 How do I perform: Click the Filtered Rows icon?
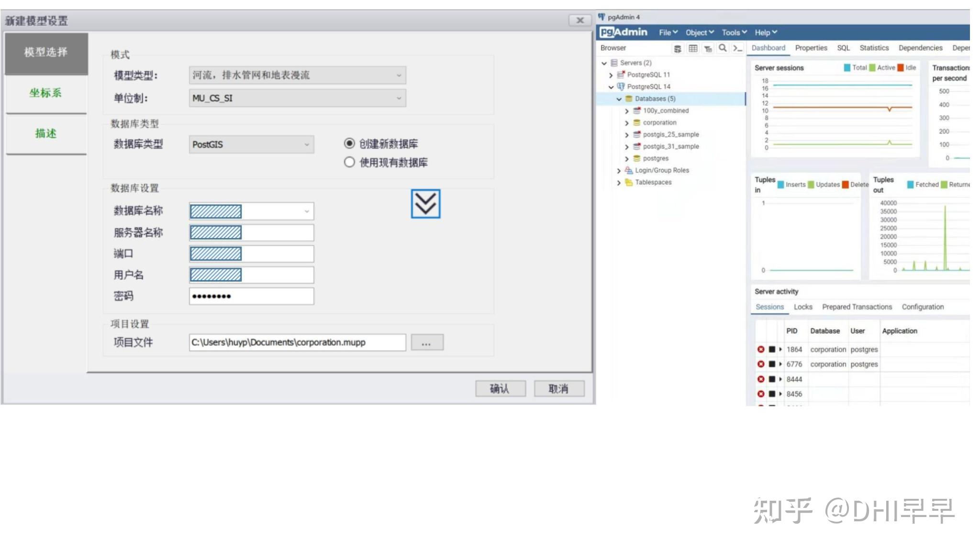click(x=708, y=48)
